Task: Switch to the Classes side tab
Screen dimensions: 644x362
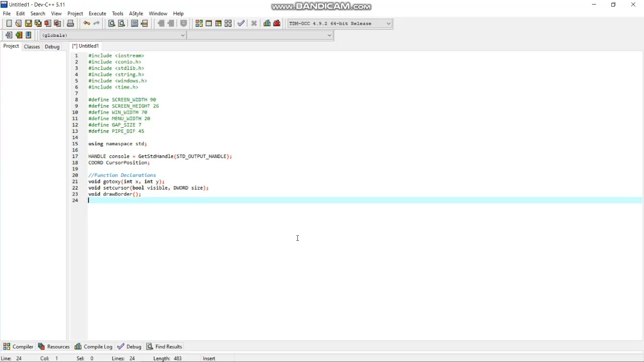Action: coord(32,47)
